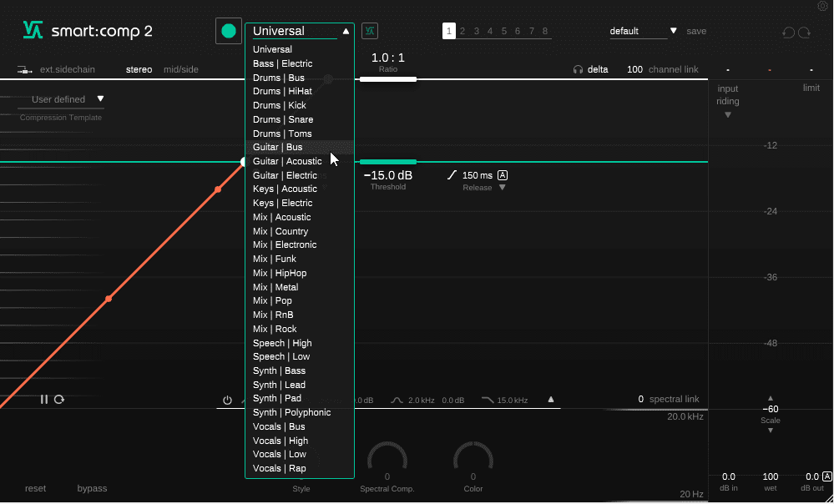Image resolution: width=834 pixels, height=504 pixels.
Task: Choose Vocals | Rap from the list
Action: click(x=280, y=468)
